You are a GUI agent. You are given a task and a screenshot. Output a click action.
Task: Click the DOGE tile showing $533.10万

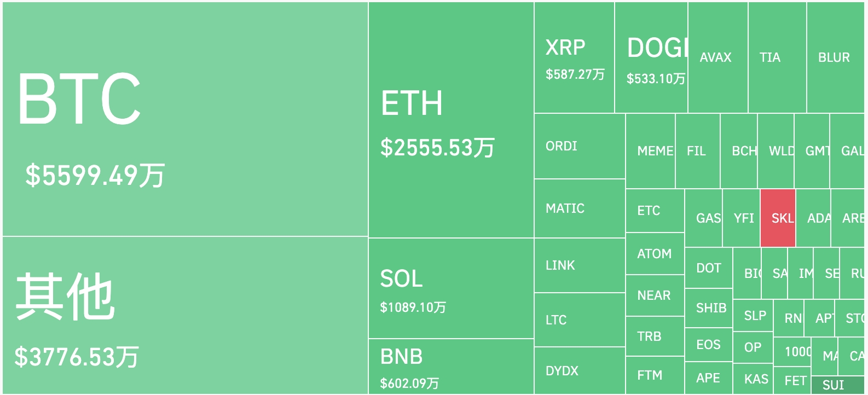(x=651, y=57)
